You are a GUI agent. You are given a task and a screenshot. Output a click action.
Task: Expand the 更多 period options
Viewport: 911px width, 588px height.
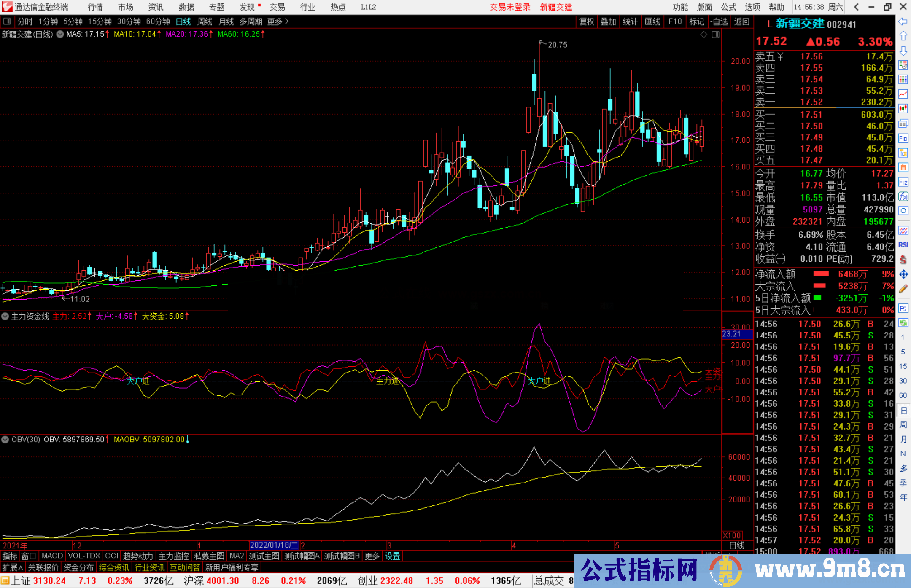pyautogui.click(x=278, y=21)
